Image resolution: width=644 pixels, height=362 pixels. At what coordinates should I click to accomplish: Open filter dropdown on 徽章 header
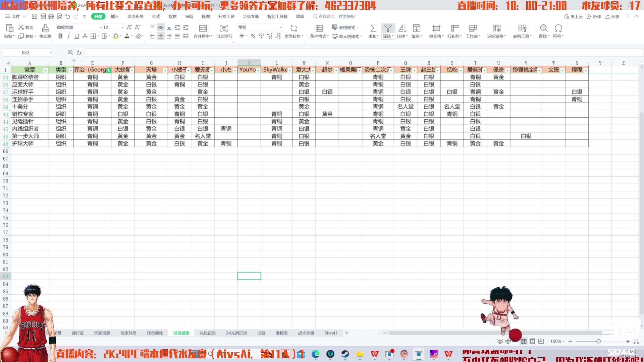pyautogui.click(x=45, y=70)
